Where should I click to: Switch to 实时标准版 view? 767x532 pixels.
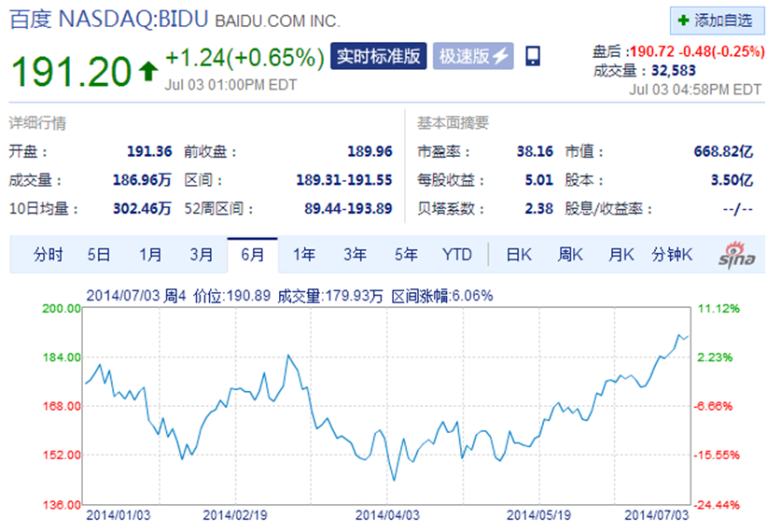(x=379, y=56)
